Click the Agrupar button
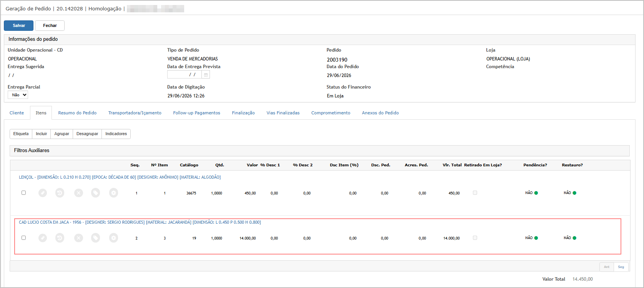This screenshot has height=288, width=644. coord(62,134)
